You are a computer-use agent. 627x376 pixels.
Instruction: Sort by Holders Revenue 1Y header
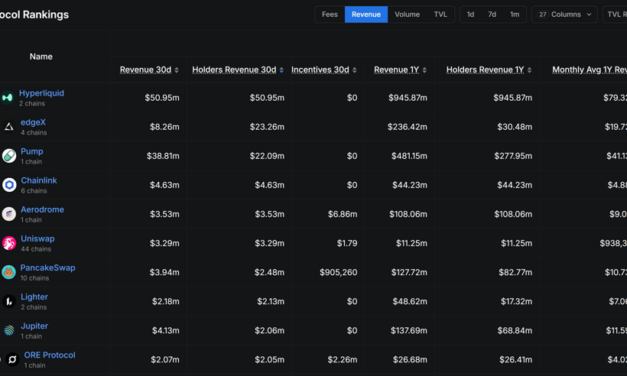485,70
